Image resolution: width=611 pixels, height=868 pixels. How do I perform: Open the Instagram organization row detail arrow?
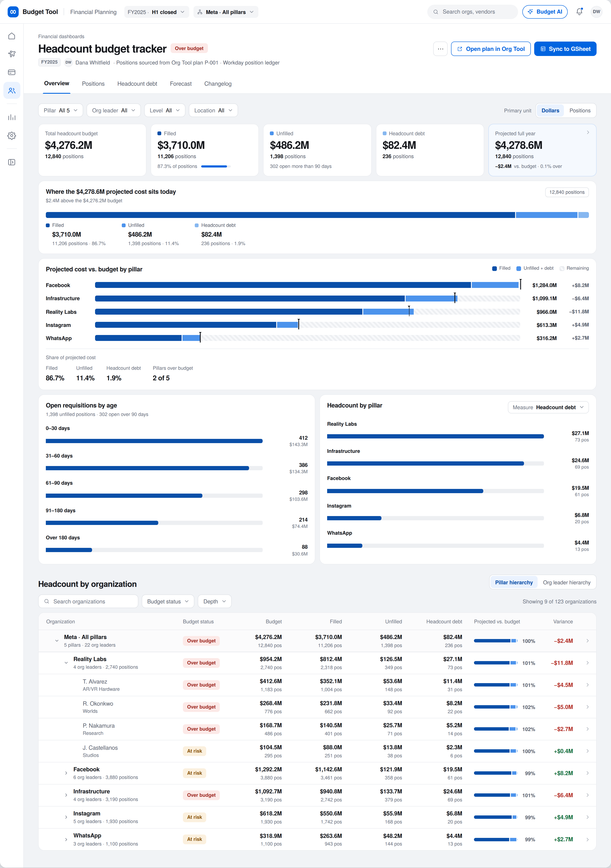(587, 817)
